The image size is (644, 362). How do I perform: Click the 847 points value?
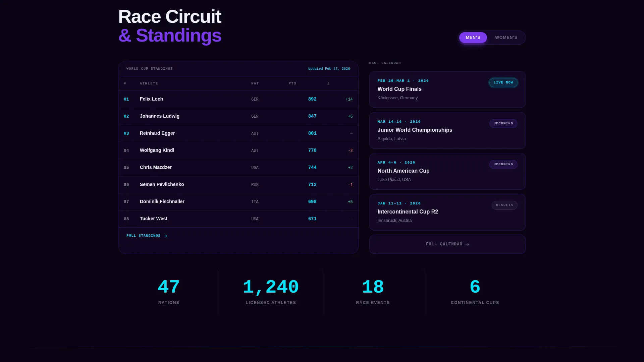(x=312, y=116)
